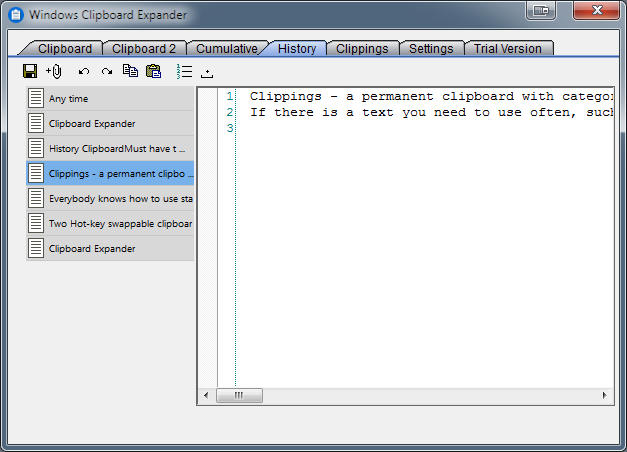The height and width of the screenshot is (452, 627).
Task: Click the document icon beside 'Any time'
Action: [36, 98]
